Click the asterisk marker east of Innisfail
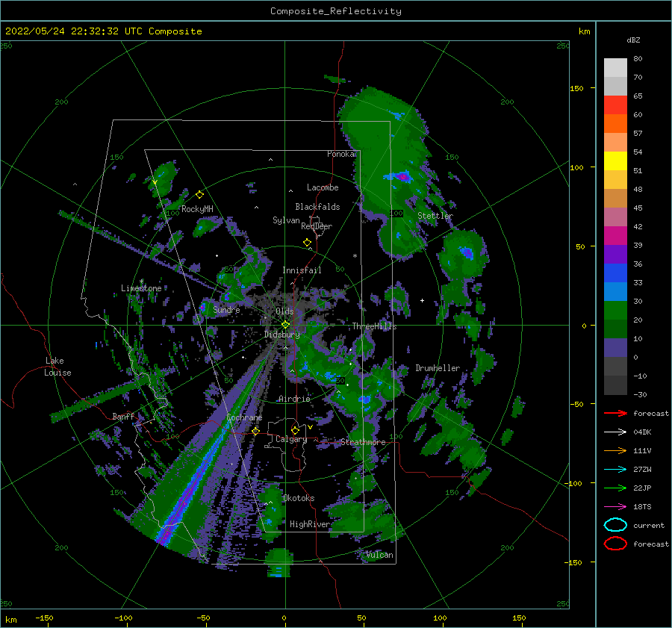The width and height of the screenshot is (672, 628). (355, 256)
